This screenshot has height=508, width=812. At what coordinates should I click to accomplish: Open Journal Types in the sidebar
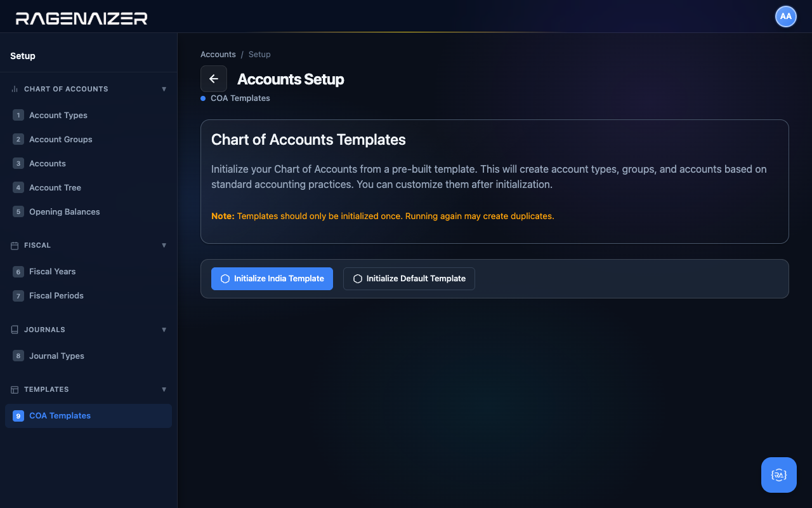coord(88,356)
